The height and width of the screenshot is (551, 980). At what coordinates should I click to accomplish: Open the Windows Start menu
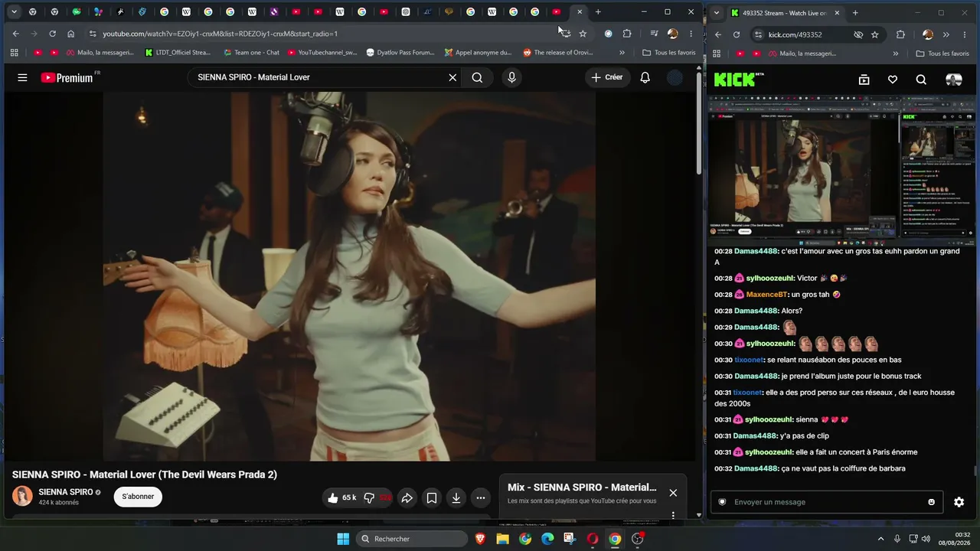pyautogui.click(x=343, y=539)
